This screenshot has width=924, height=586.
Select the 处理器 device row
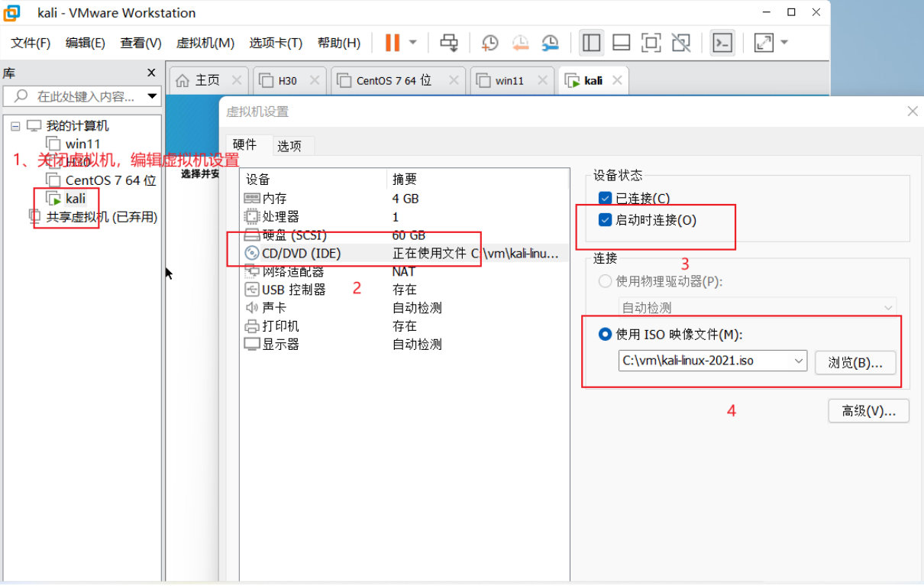coord(404,217)
